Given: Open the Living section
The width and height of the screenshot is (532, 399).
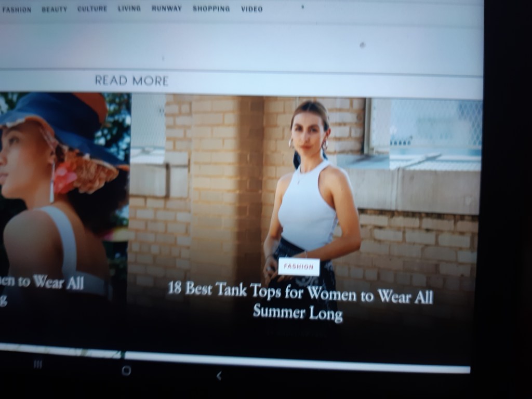Looking at the screenshot, I should [129, 8].
